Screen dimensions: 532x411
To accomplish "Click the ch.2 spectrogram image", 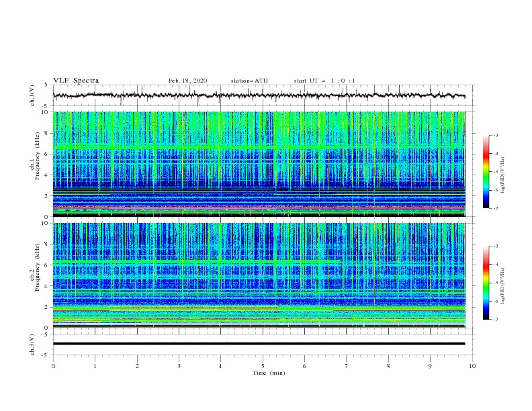I will (x=259, y=275).
